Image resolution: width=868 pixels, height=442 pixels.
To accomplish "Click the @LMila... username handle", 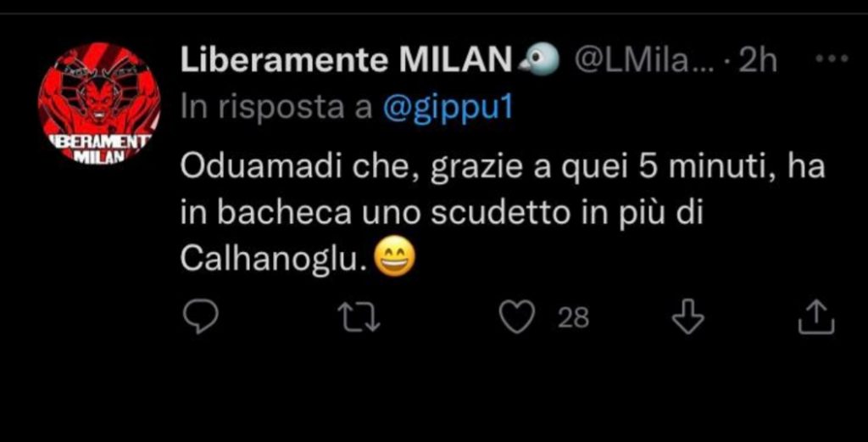I will (641, 62).
